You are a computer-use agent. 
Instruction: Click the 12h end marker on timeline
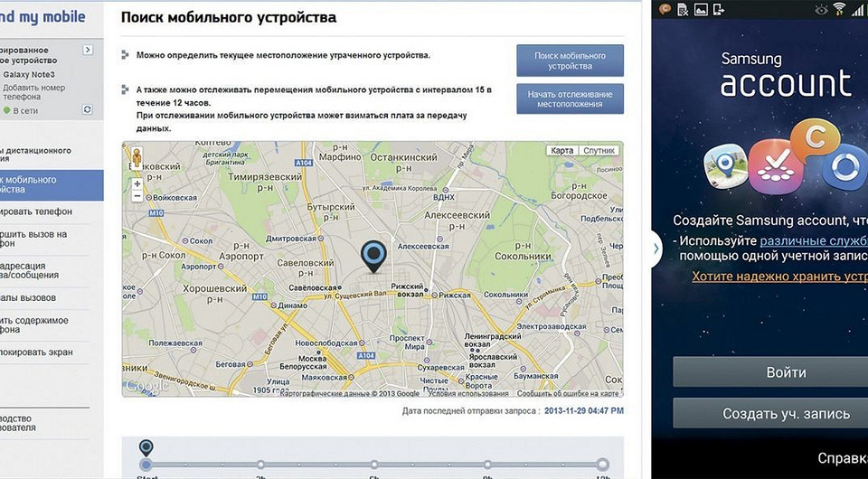point(603,464)
